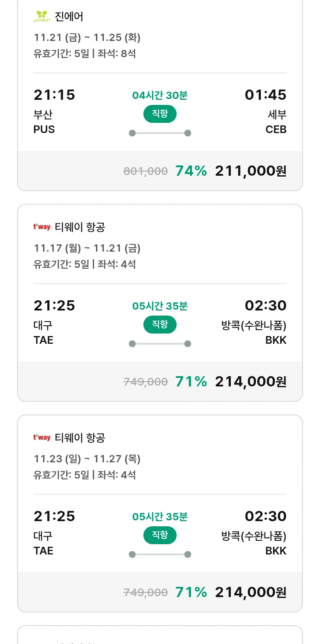Click the 74% discount label
This screenshot has width=320, height=644.
coord(191,171)
